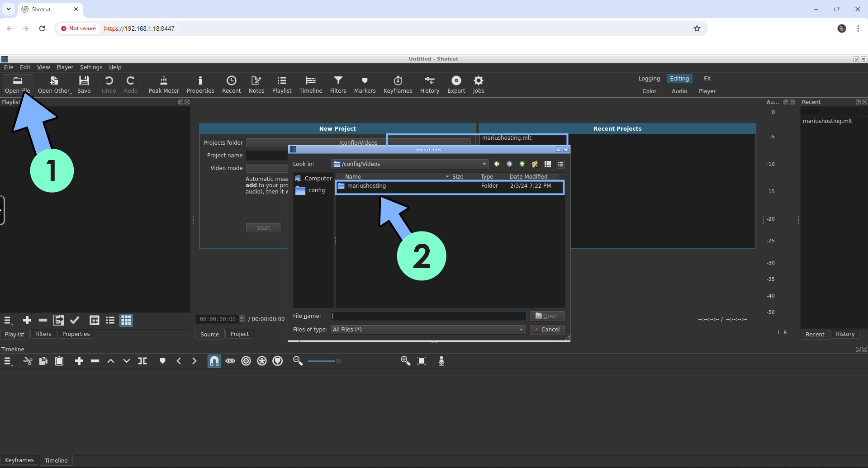868x468 pixels.
Task: Open the File menu
Action: 9,67
